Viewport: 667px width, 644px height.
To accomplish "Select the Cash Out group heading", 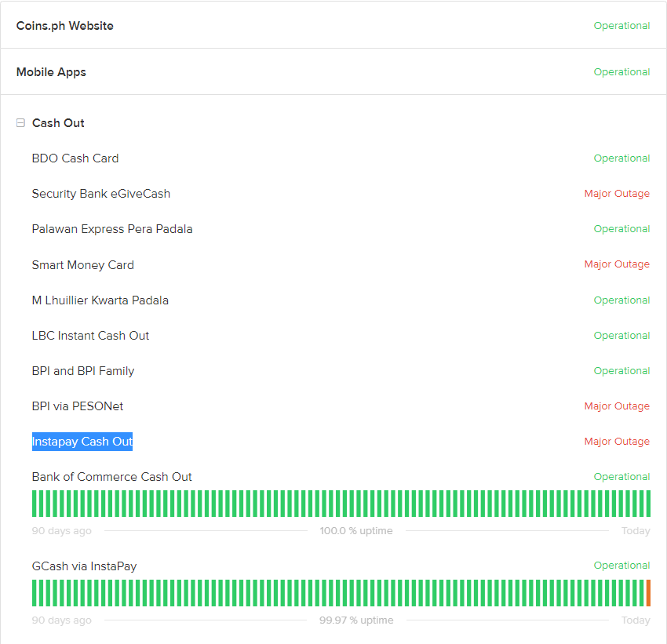I will (58, 123).
